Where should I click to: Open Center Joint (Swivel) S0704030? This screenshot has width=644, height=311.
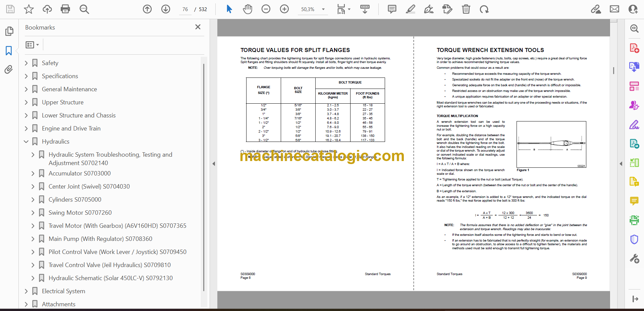pos(89,187)
